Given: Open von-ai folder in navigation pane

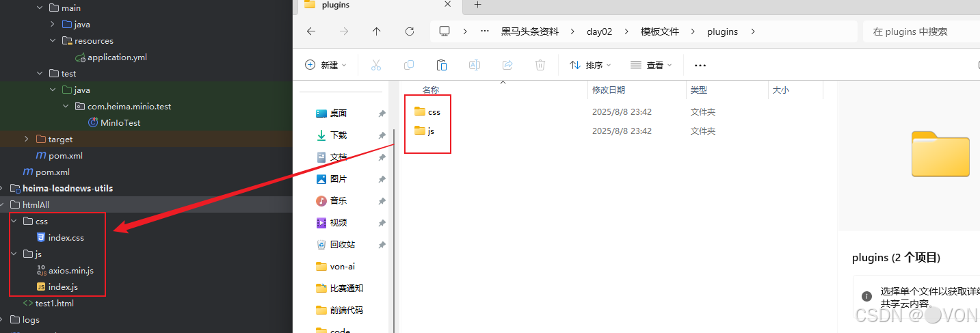Looking at the screenshot, I should click(x=336, y=266).
